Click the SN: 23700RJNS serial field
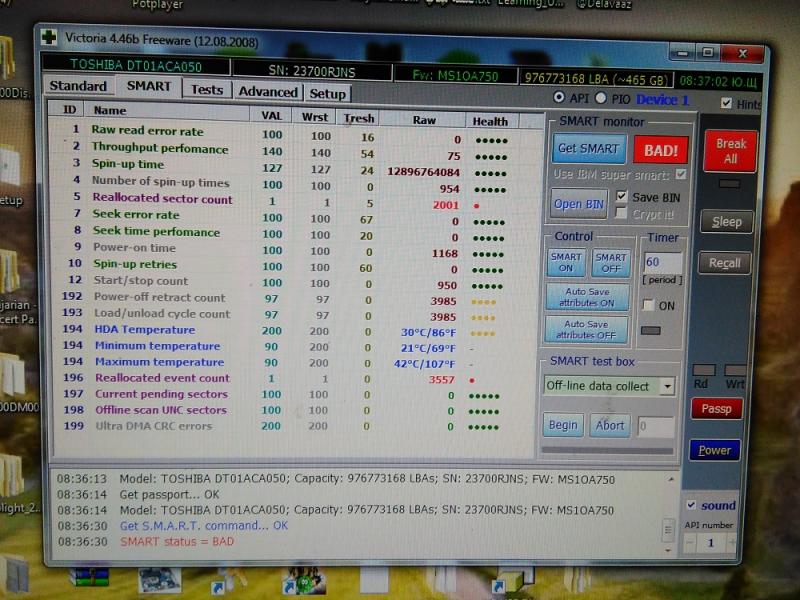 click(312, 71)
